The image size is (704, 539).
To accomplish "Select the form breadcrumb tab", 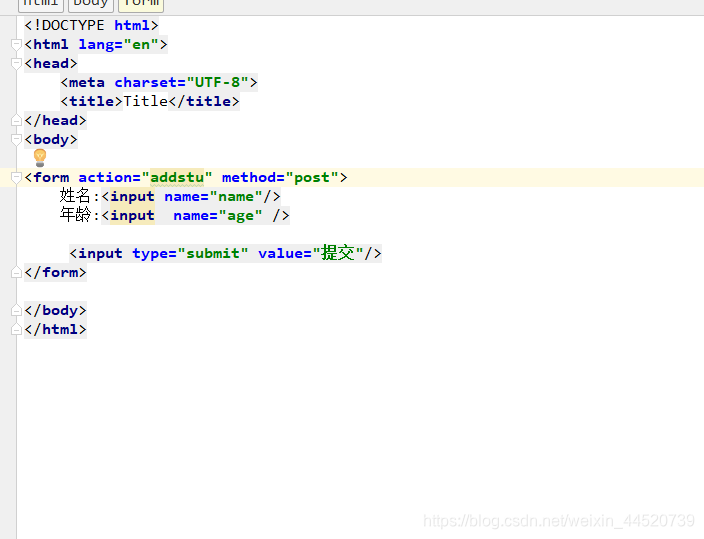I will coord(141,4).
